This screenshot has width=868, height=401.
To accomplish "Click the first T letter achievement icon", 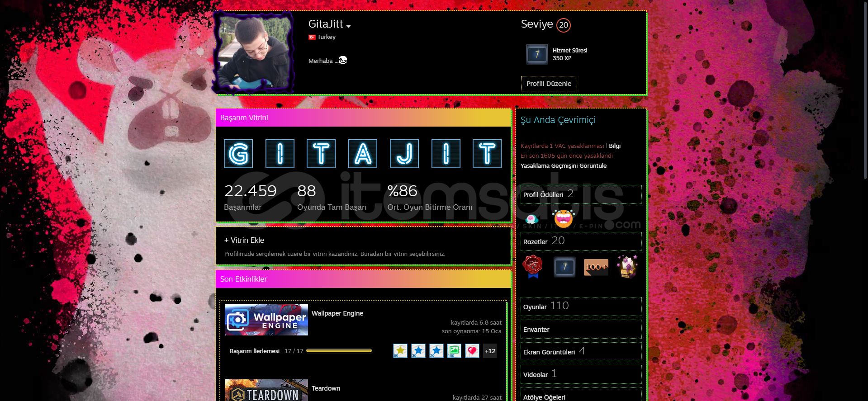I will point(321,154).
